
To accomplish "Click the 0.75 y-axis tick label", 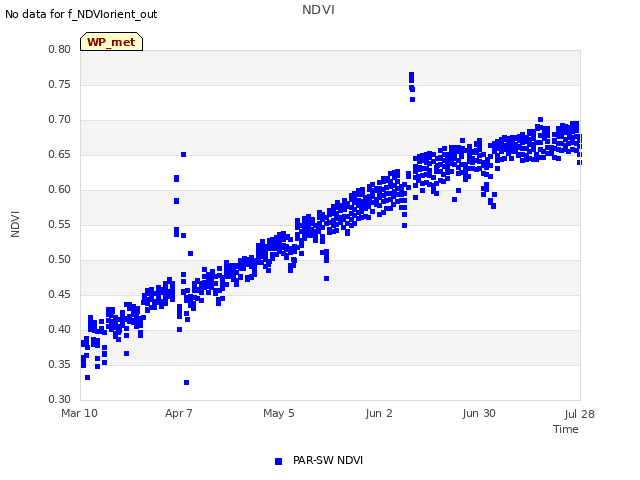I will [x=59, y=84].
